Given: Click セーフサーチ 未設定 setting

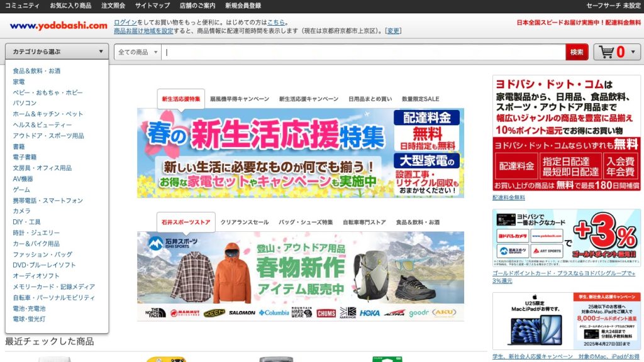Looking at the screenshot, I should click(x=614, y=6).
